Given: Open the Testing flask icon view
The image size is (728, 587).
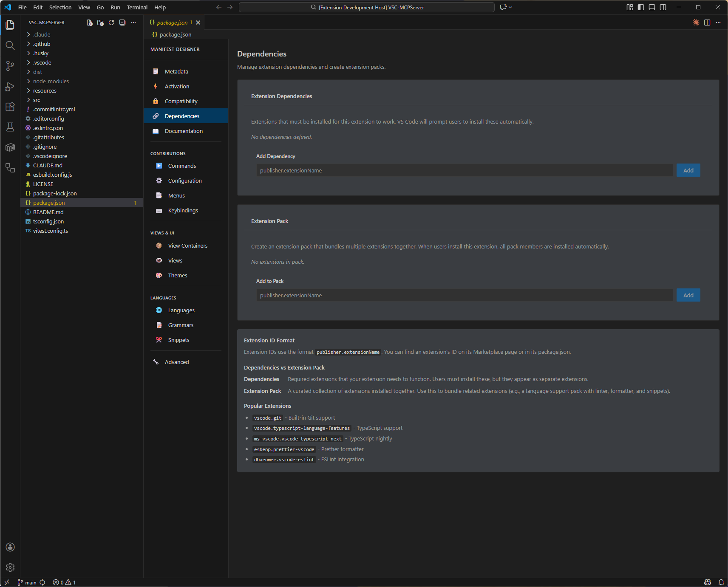Looking at the screenshot, I should [x=10, y=127].
